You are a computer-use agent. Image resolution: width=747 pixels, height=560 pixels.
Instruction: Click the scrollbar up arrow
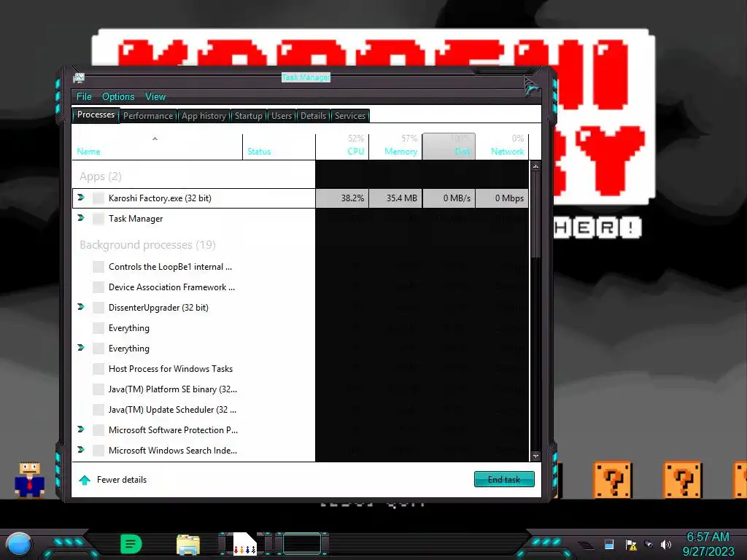coord(536,166)
